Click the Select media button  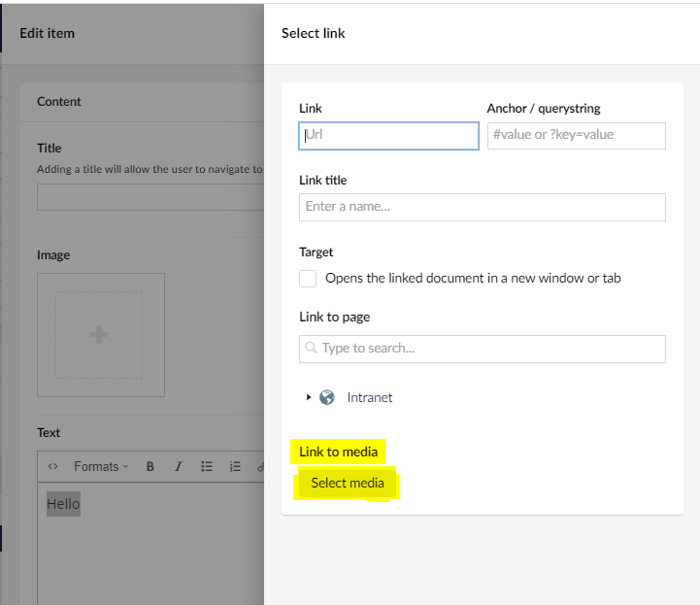(x=348, y=483)
